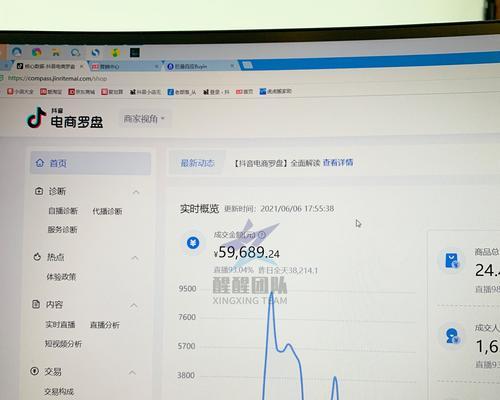The height and width of the screenshot is (400, 500).
Task: Click the 诊断 section icon
Action: point(39,191)
